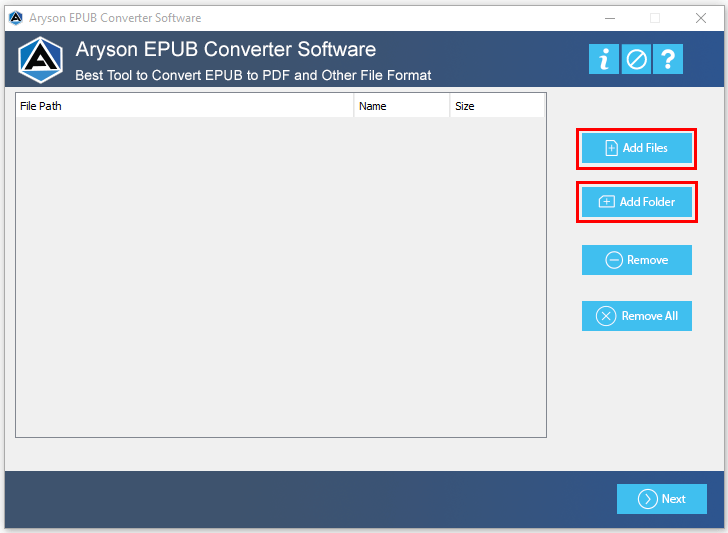Click the File Path column header
Image resolution: width=728 pixels, height=533 pixels.
point(185,106)
